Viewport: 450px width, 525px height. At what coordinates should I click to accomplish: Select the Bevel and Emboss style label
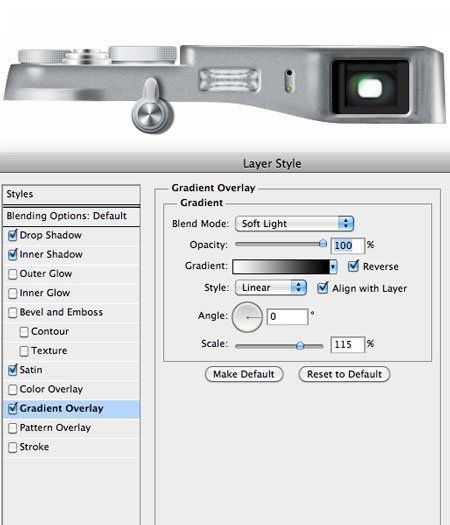[61, 312]
